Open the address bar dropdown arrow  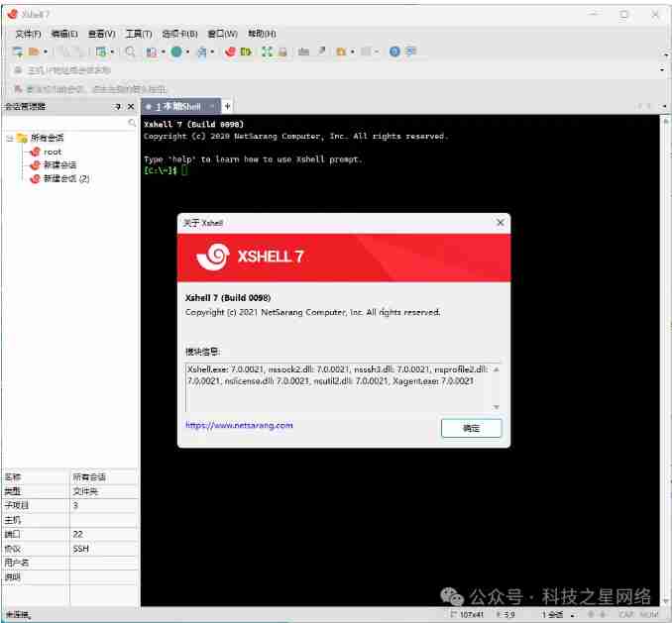click(x=662, y=70)
